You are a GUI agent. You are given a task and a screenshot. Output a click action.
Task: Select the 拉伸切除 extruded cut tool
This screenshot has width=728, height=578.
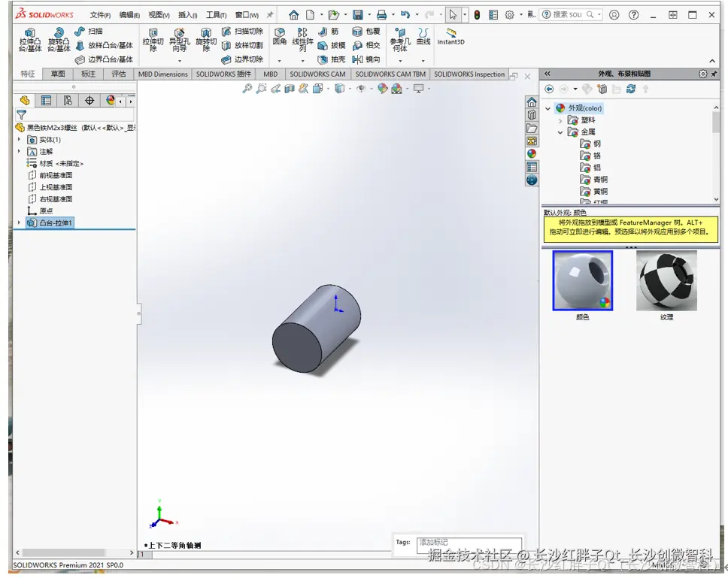point(153,39)
